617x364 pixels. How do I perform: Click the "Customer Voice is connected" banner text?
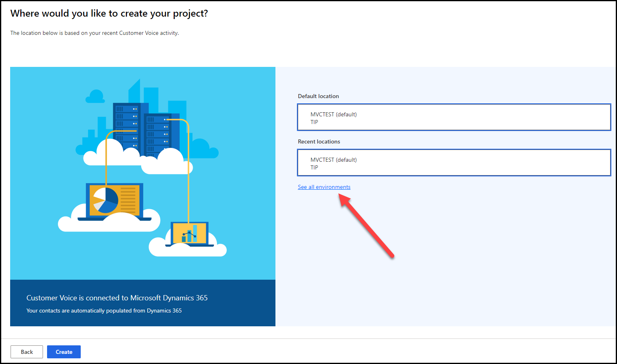coord(117,298)
